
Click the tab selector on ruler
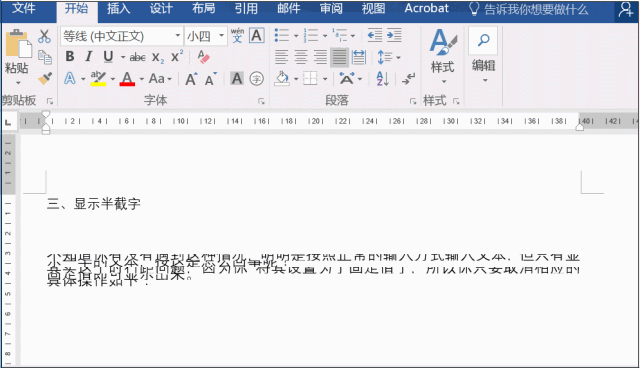click(8, 122)
